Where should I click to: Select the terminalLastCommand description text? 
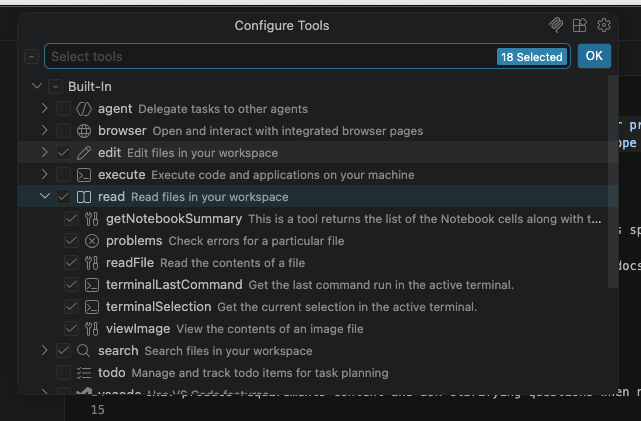381,285
